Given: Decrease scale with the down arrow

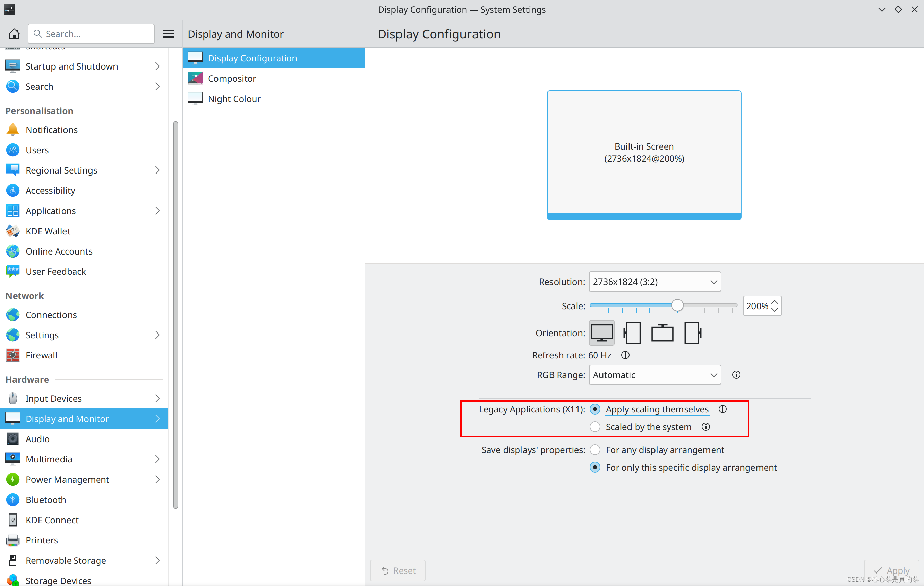Looking at the screenshot, I should coord(775,310).
